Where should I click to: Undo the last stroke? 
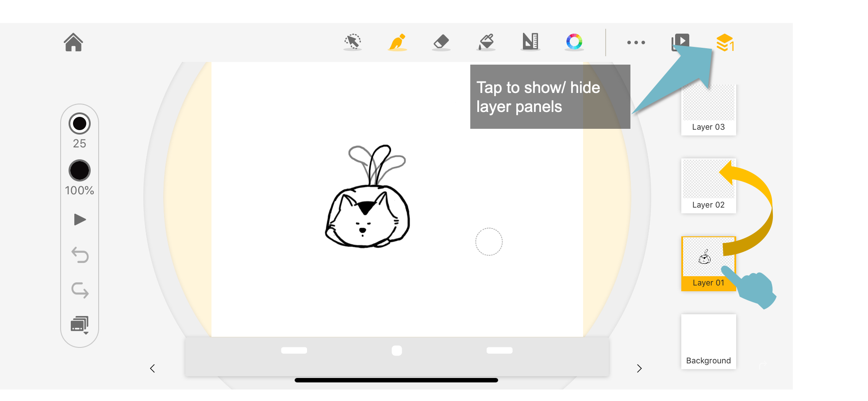[80, 255]
